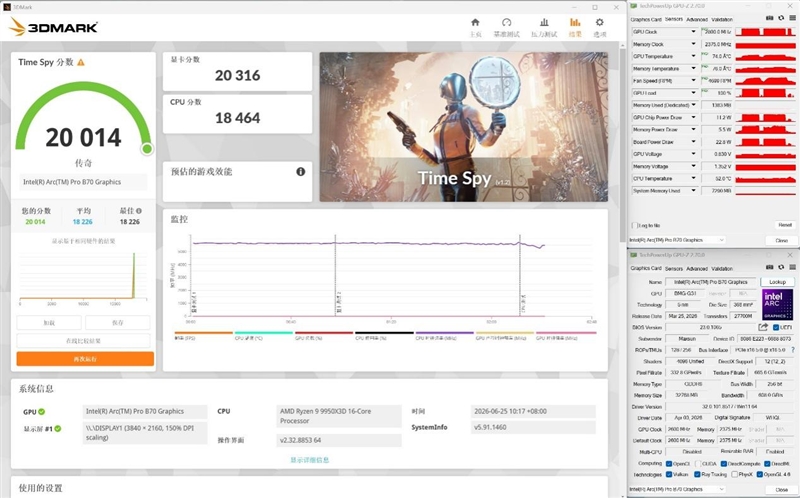Click the green check beside GPU in system info
The width and height of the screenshot is (800, 498).
41,412
